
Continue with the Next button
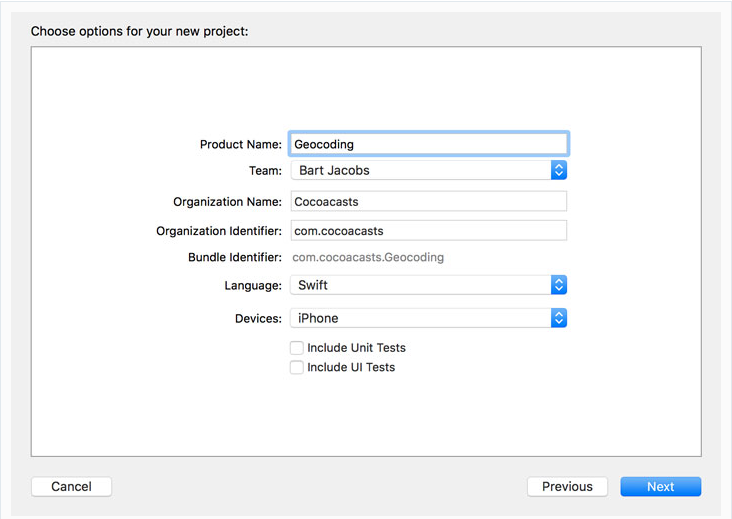click(660, 487)
